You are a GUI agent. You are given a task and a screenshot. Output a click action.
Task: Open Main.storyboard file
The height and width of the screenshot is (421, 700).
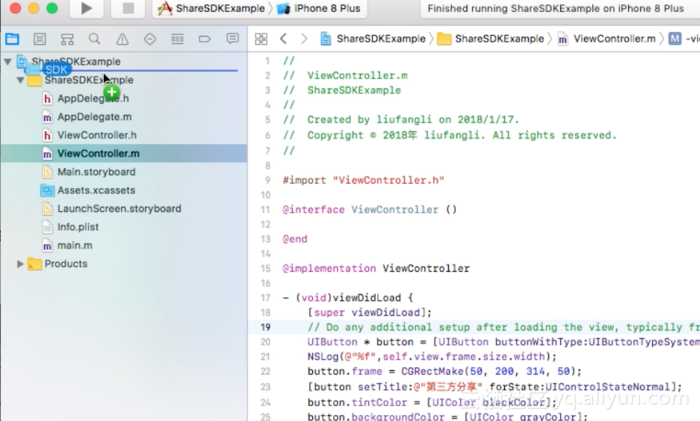pyautogui.click(x=96, y=172)
